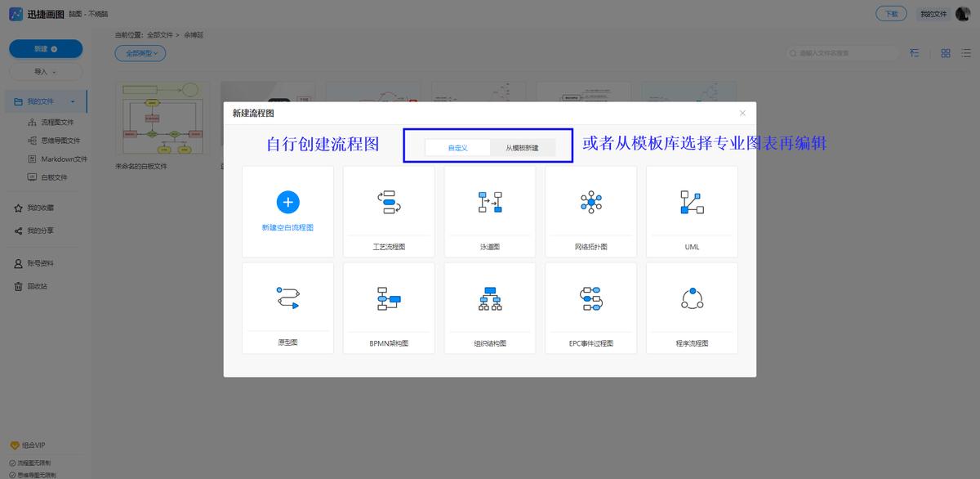This screenshot has width=980, height=479.
Task: Pick the 组织结构图 (org chart) template icon
Action: tap(489, 305)
